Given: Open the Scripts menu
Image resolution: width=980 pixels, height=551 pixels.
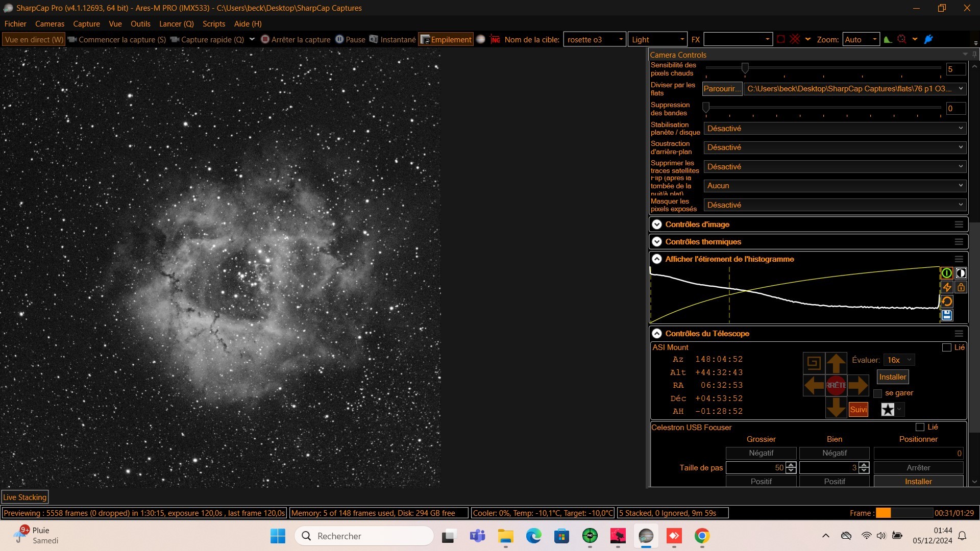Looking at the screenshot, I should (x=214, y=24).
